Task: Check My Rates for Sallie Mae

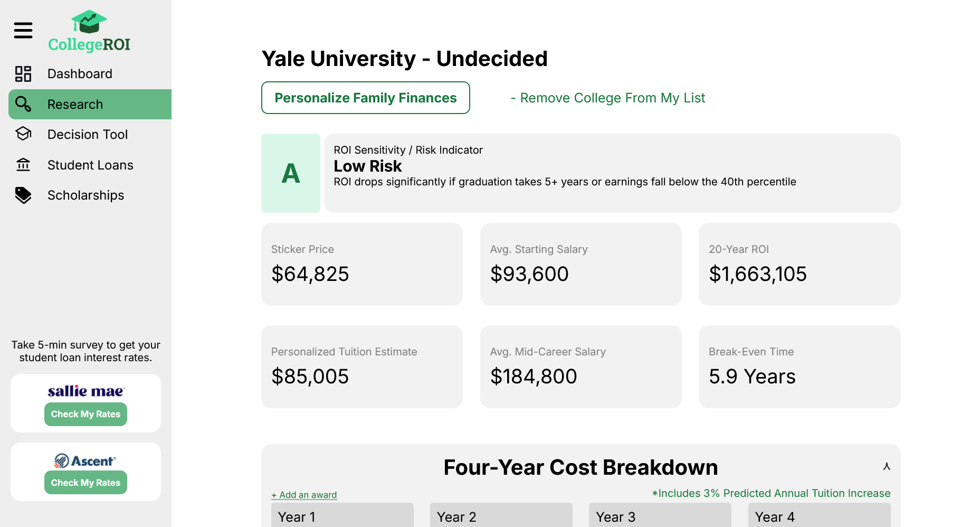Action: tap(85, 415)
